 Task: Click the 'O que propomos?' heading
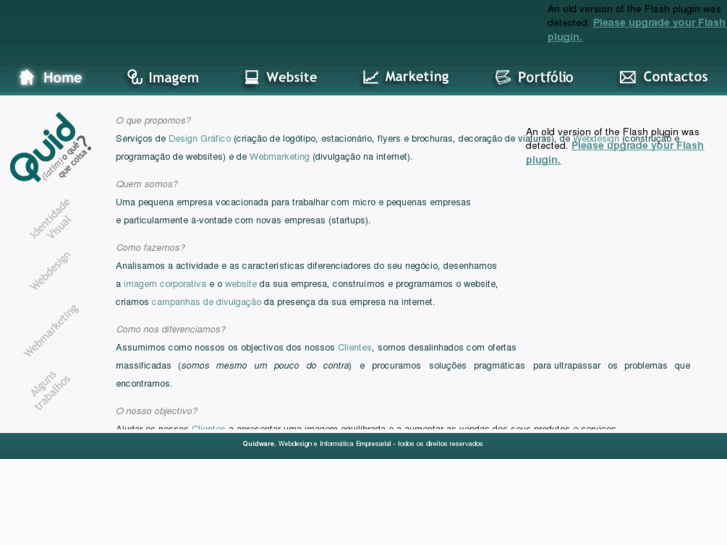coord(153,121)
